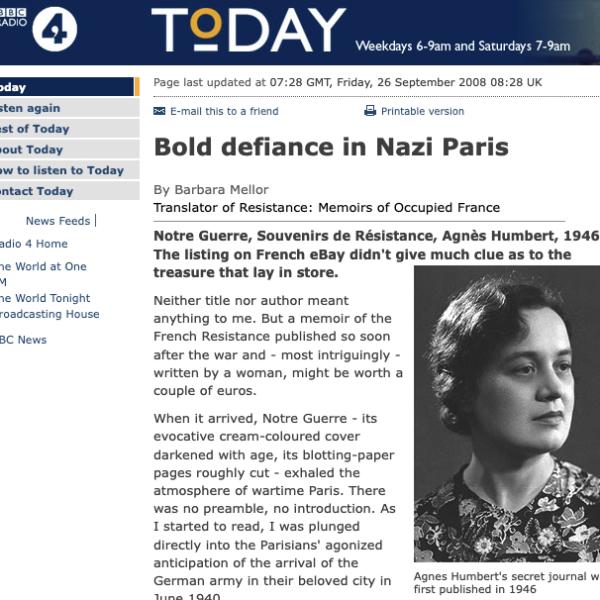Open The World Tonight link
600x600 pixels.
click(x=45, y=298)
